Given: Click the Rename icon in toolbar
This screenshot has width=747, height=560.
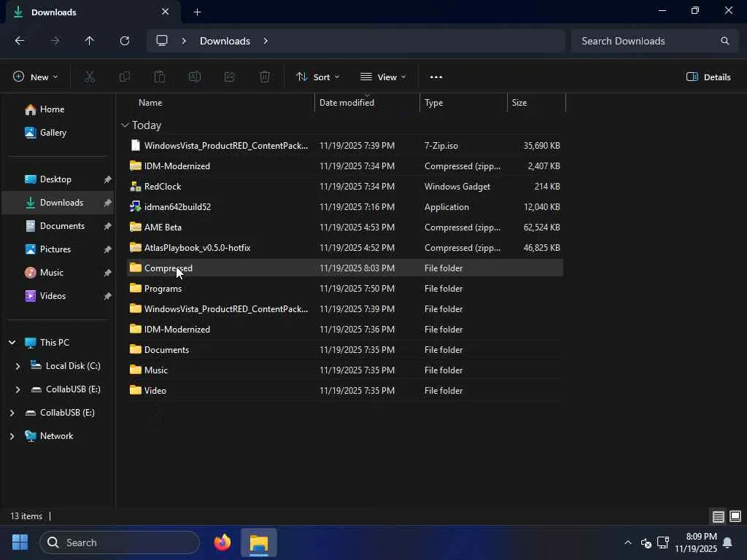Looking at the screenshot, I should [x=194, y=77].
